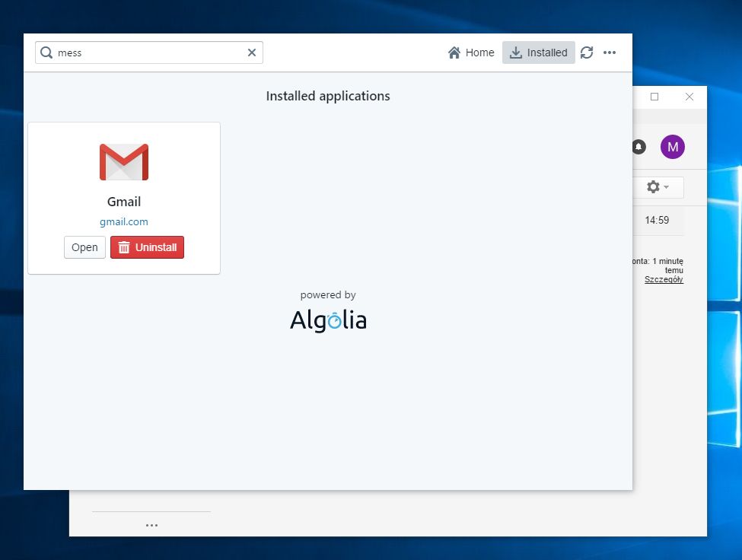Go to the Home tab
This screenshot has height=560, width=742.
tap(471, 52)
